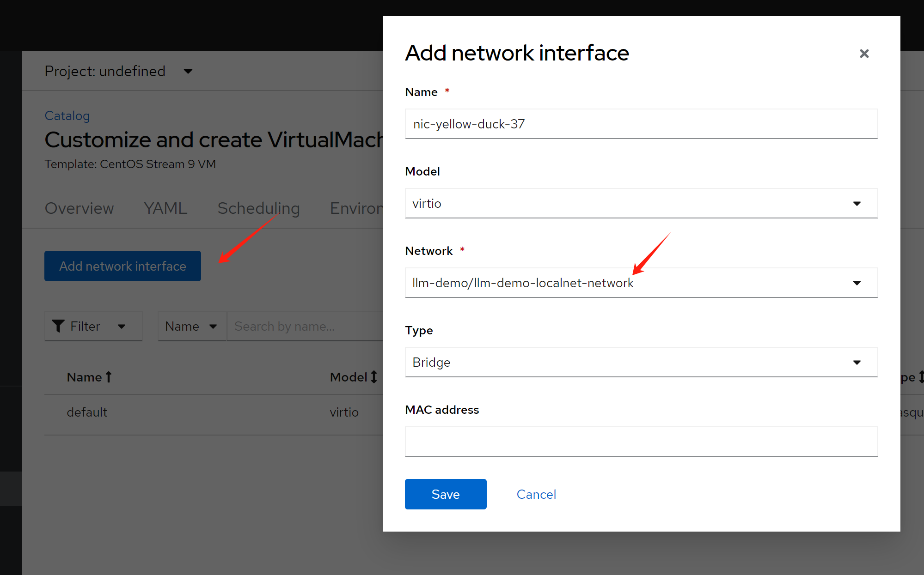Go to the Catalog breadcrumb link
This screenshot has height=575, width=924.
67,115
